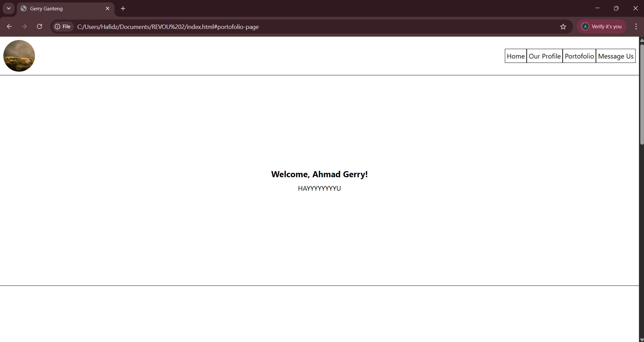Navigate to the Home nav link

516,56
